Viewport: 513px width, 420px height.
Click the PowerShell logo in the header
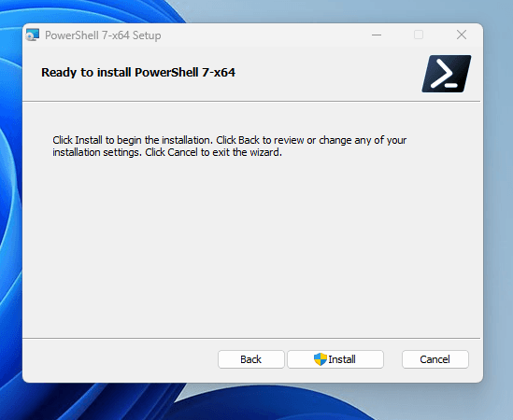pos(447,74)
